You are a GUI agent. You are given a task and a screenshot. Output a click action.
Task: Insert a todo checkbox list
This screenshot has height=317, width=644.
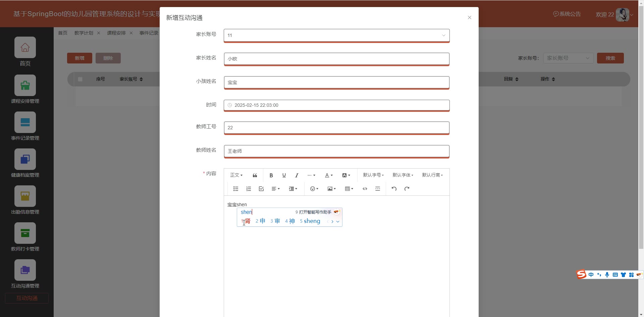[261, 189]
